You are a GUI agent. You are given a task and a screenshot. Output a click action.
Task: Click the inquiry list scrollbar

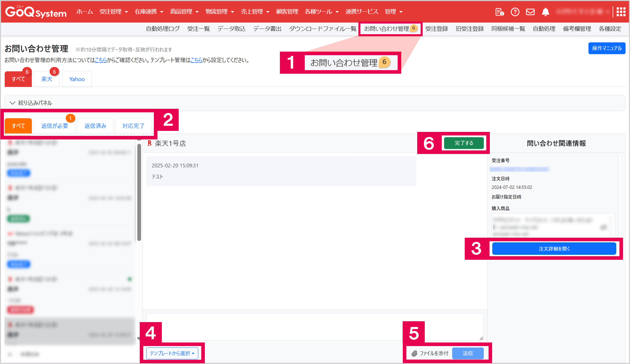pos(139,192)
